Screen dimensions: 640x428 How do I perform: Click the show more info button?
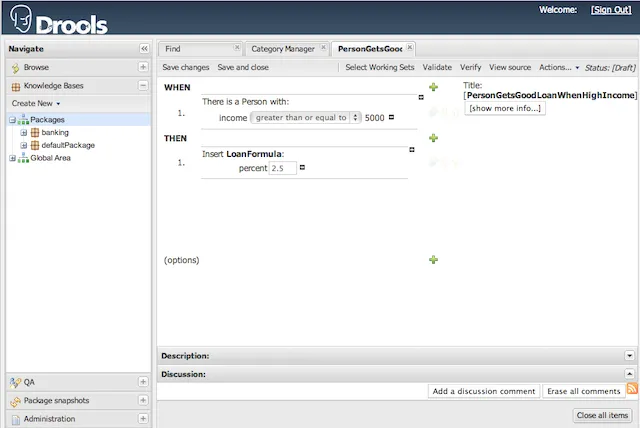point(505,109)
